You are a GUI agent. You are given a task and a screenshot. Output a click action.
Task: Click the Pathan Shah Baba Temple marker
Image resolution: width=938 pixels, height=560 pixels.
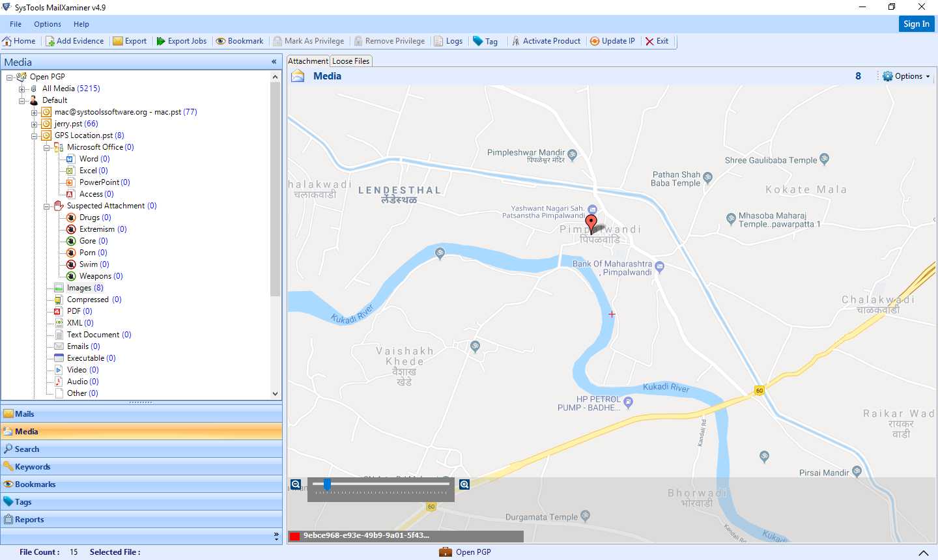708,177
